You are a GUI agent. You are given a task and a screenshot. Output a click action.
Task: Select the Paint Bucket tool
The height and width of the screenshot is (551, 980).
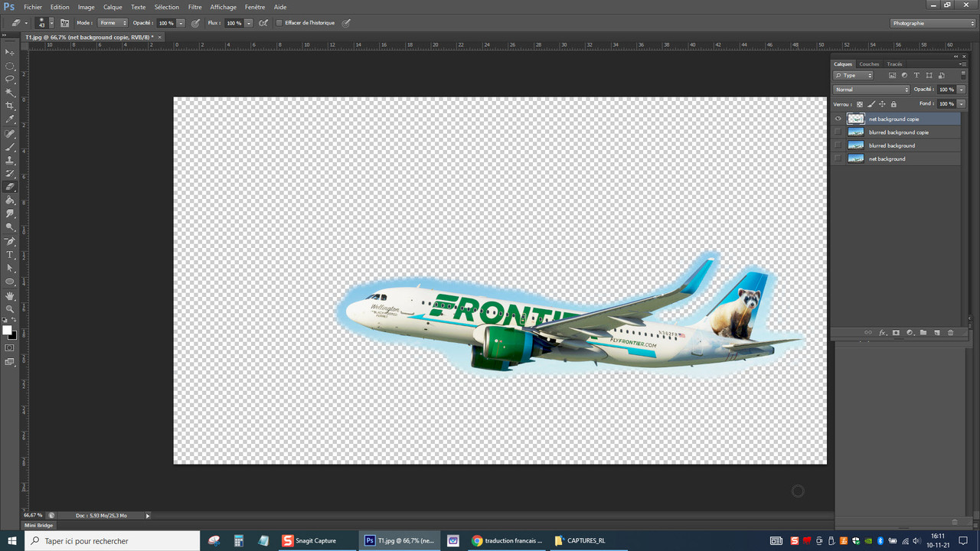click(x=10, y=201)
